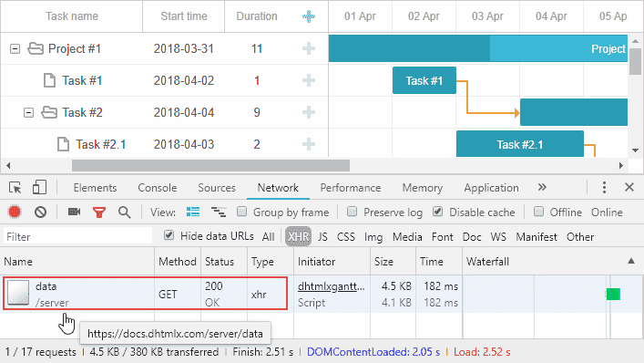
Task: Collapse Project #1 tree node
Action: [x=15, y=49]
